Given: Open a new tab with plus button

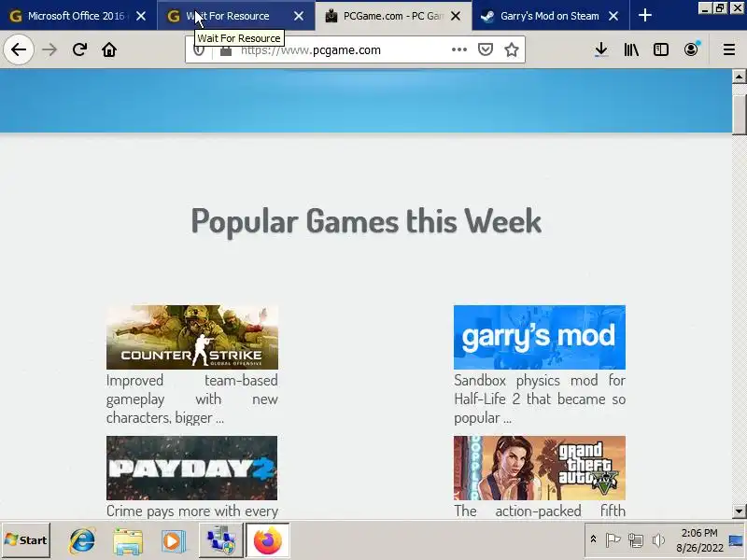Looking at the screenshot, I should pos(644,16).
